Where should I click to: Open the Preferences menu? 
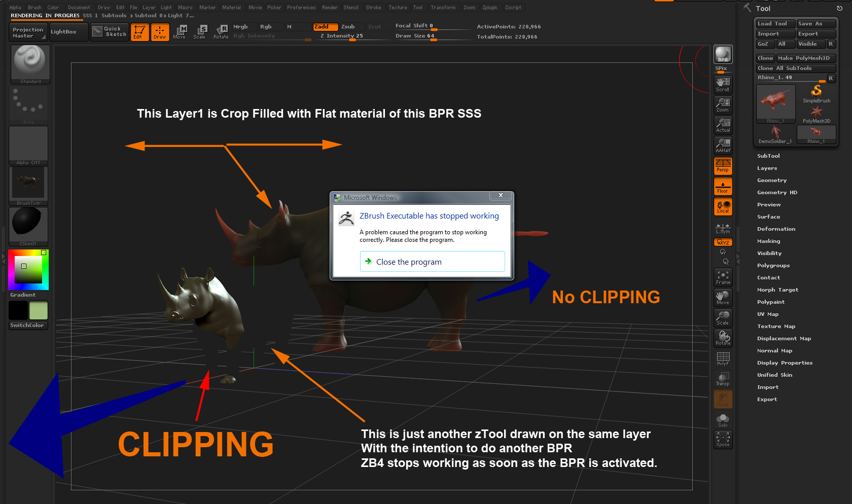301,7
